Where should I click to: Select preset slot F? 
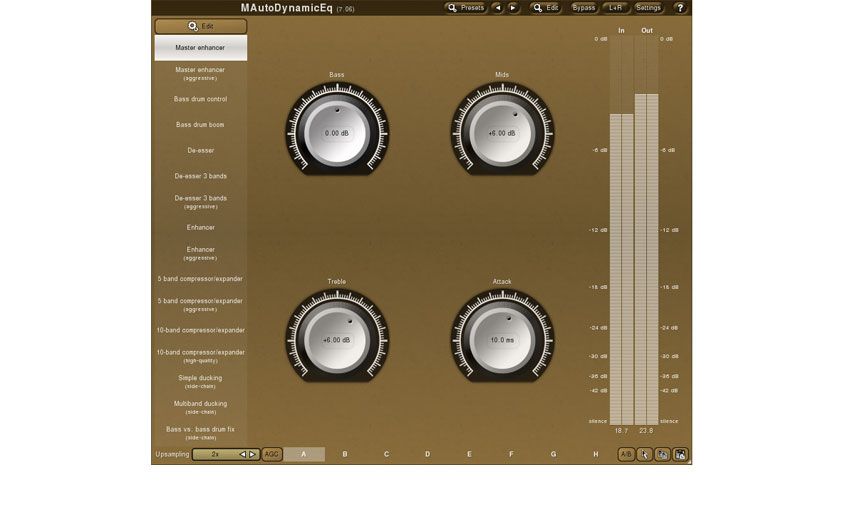click(511, 454)
